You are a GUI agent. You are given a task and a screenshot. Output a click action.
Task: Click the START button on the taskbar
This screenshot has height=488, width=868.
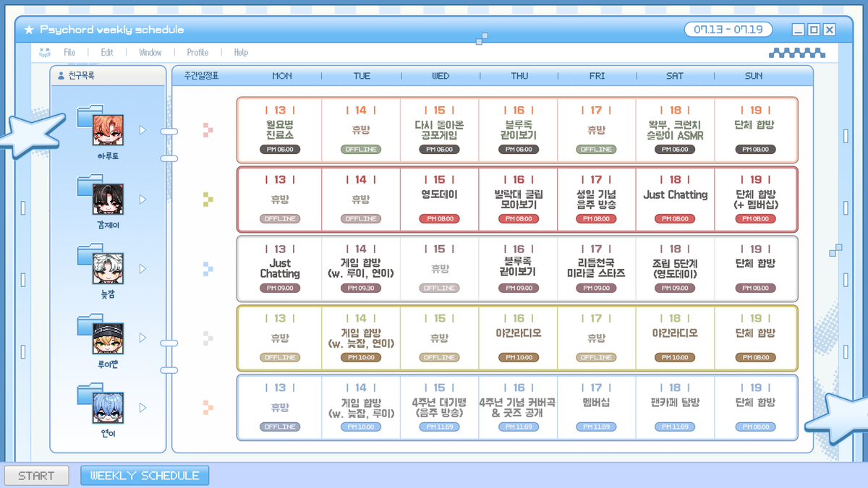click(37, 476)
